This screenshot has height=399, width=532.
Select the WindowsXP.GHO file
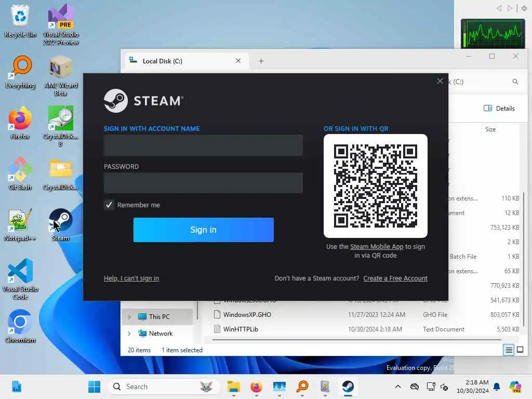[x=247, y=314]
